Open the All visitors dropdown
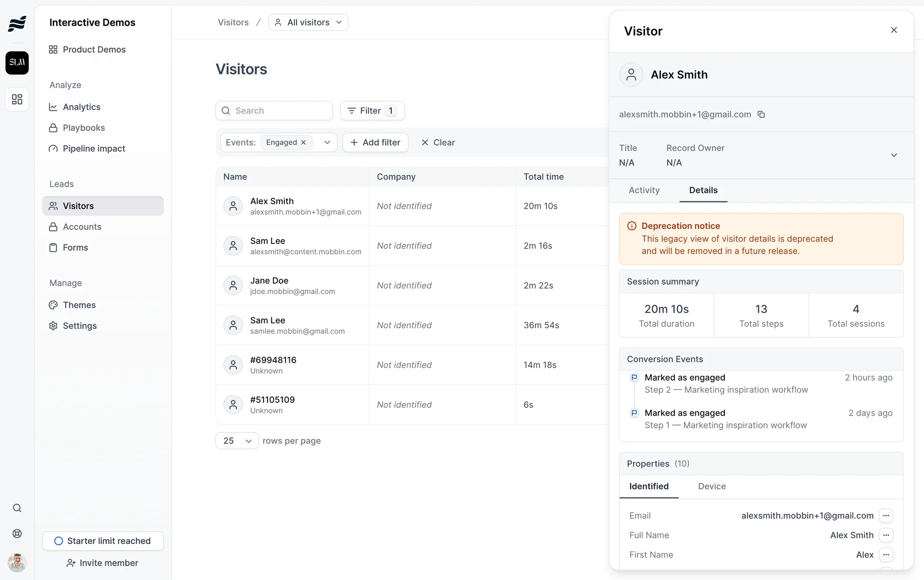This screenshot has height=580, width=924. tap(308, 23)
